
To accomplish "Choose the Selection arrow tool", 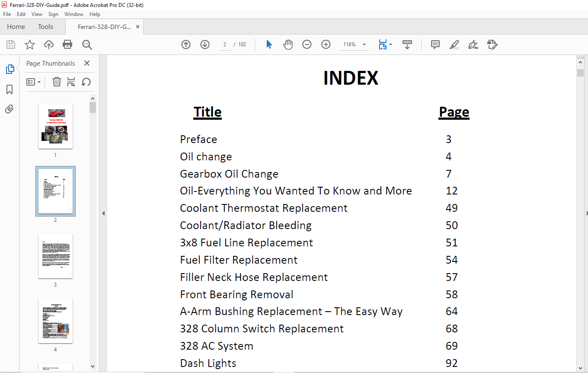I will pyautogui.click(x=269, y=45).
